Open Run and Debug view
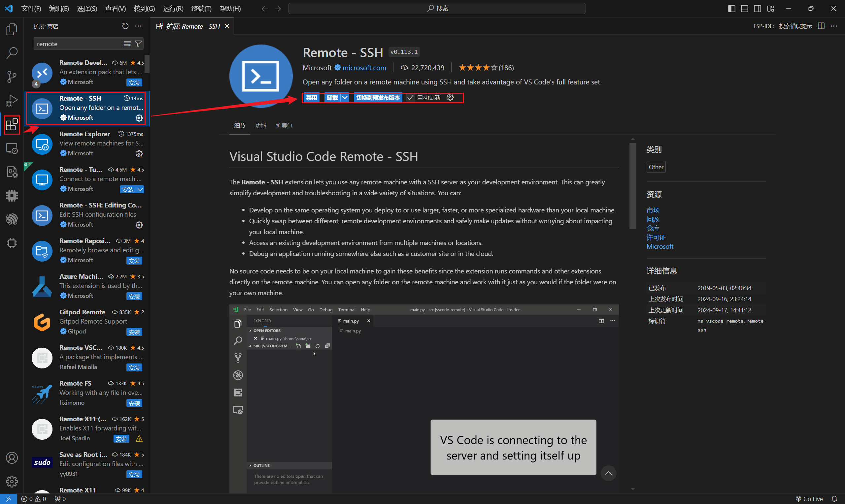Image resolution: width=845 pixels, height=504 pixels. pyautogui.click(x=12, y=101)
